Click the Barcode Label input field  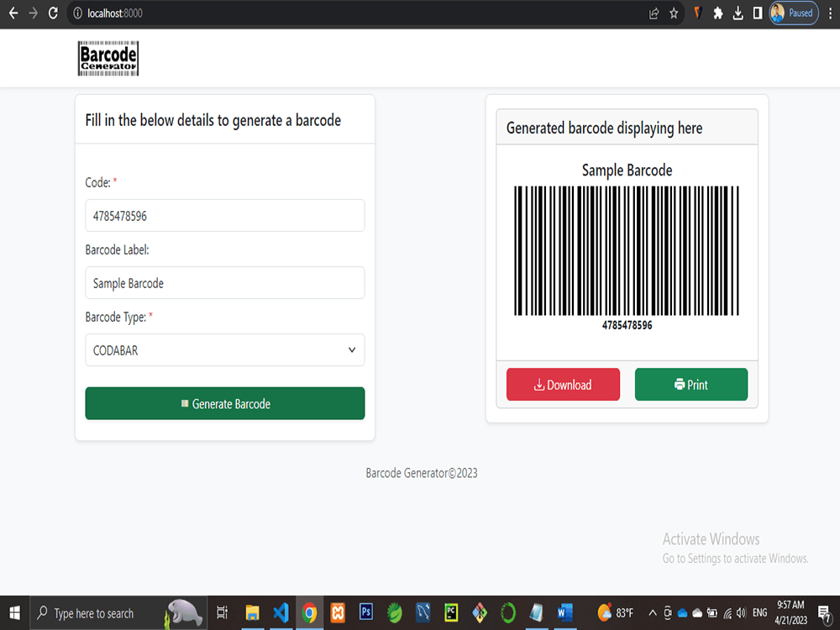tap(225, 283)
